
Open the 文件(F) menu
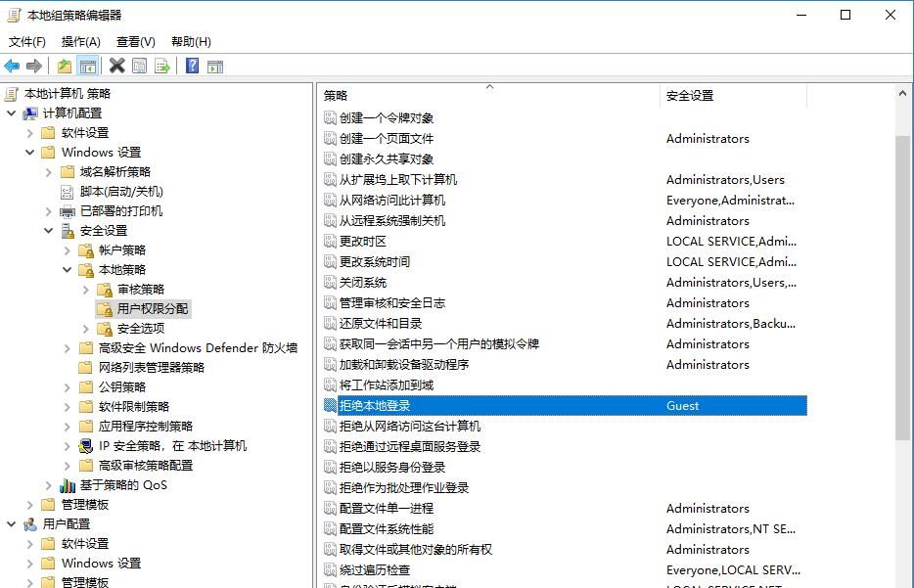tap(26, 42)
